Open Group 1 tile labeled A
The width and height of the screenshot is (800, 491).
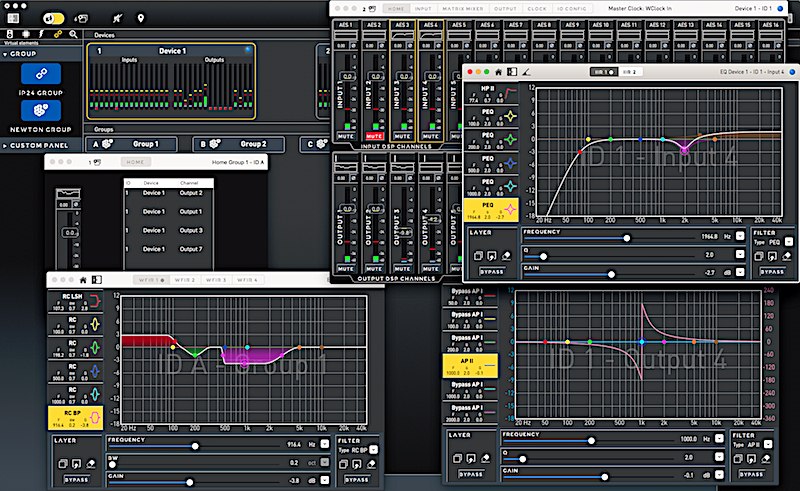132,144
